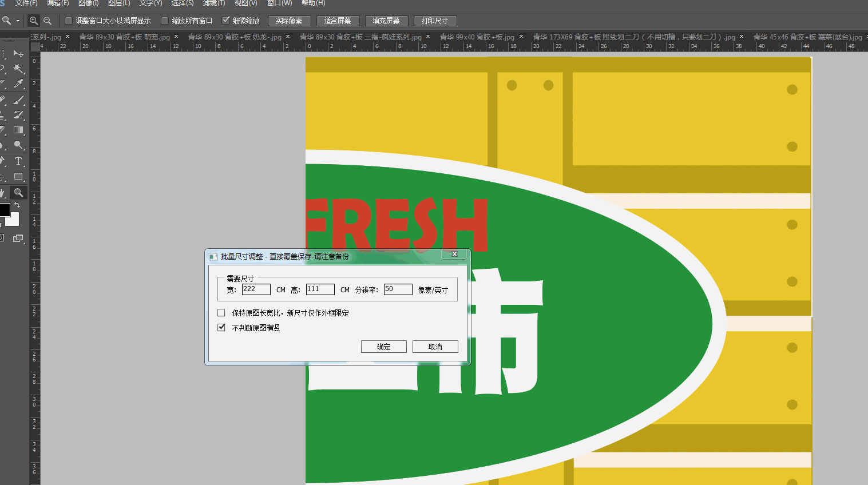Open the 视图(V) menu
Viewport: 868px width, 485px height.
(246, 3)
